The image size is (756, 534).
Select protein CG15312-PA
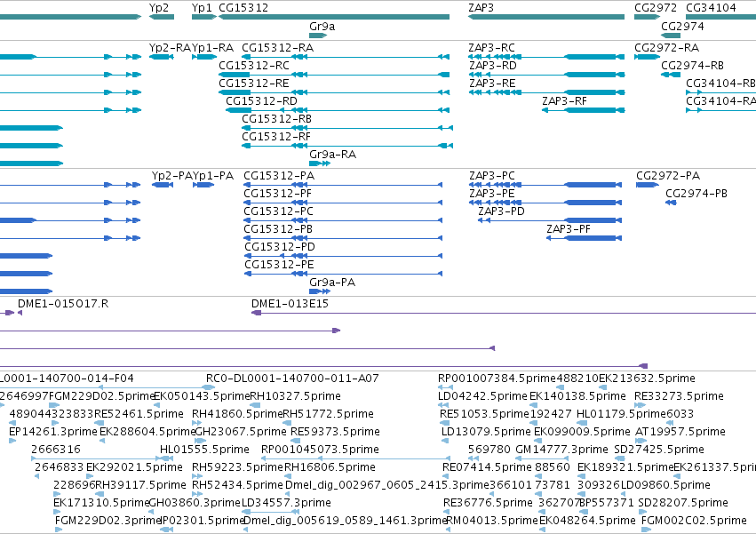click(x=279, y=176)
